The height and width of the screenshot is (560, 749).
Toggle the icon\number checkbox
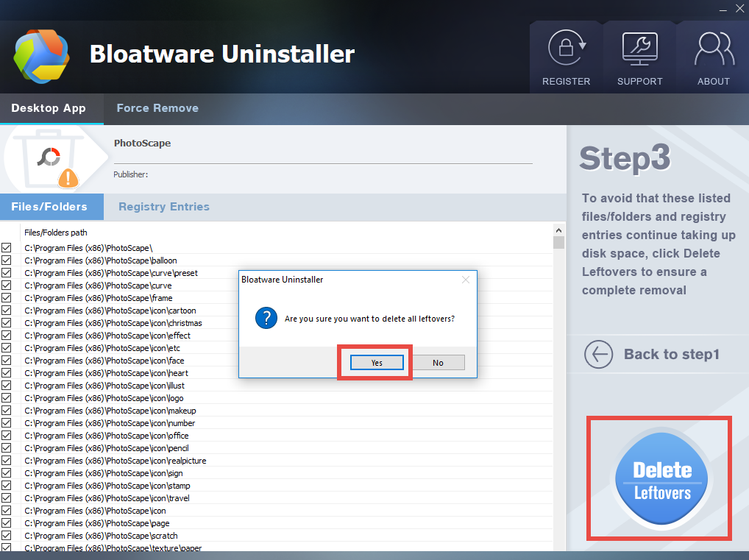click(x=6, y=423)
